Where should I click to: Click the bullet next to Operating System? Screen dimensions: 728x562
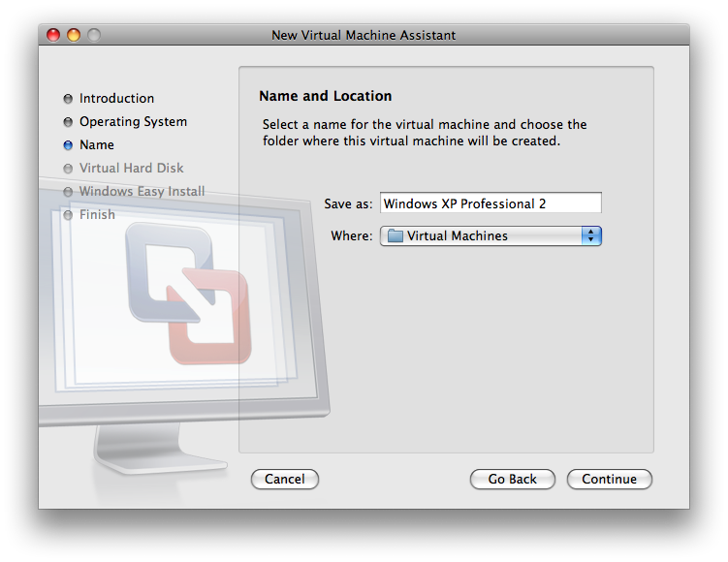68,122
